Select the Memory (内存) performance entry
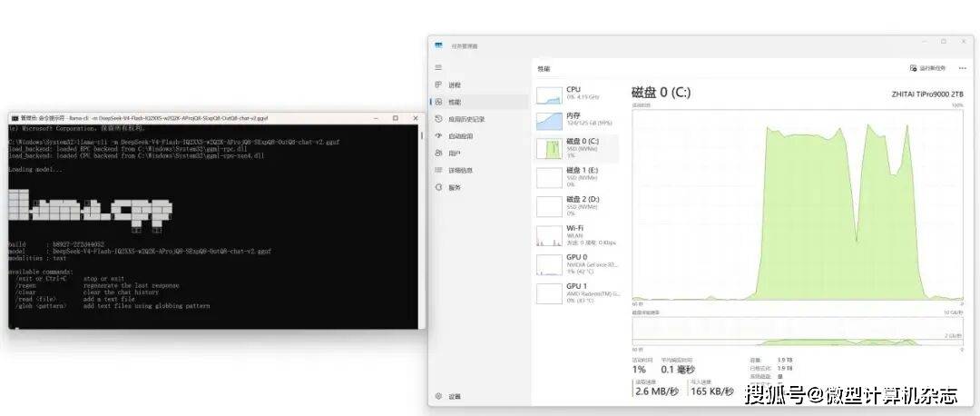Screen dimensions: 980x416 577,121
